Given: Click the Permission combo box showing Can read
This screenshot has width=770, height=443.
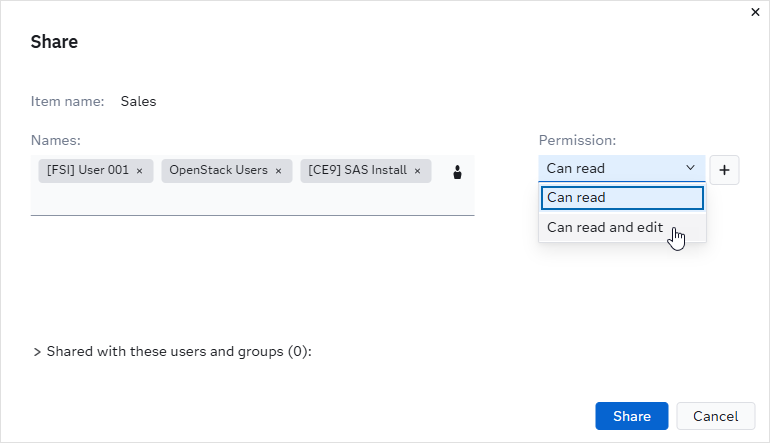Looking at the screenshot, I should click(610, 168).
